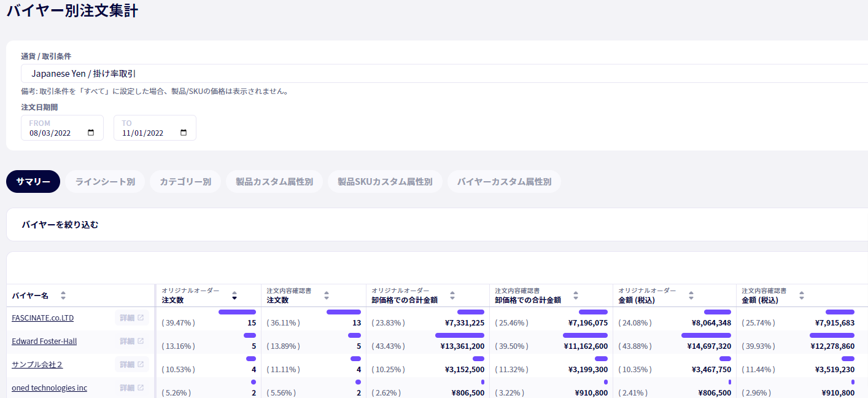Click the ¥14,697,320 amount cell

(709, 346)
